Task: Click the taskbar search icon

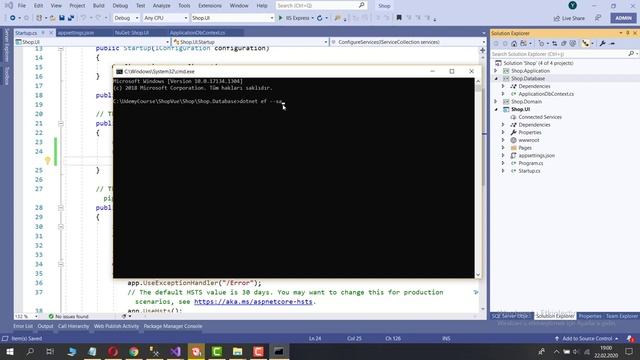Action: pyautogui.click(x=30, y=351)
